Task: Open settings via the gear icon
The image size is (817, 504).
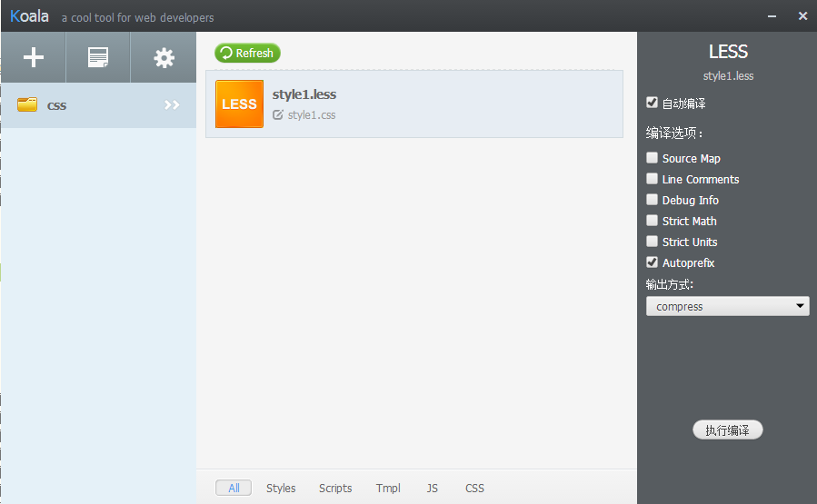Action: [x=164, y=58]
